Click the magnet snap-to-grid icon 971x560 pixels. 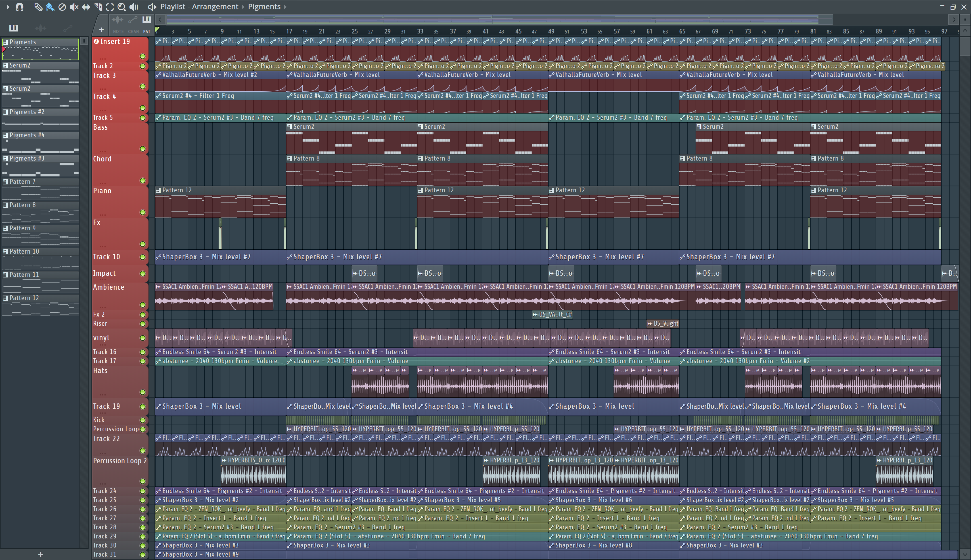point(20,7)
